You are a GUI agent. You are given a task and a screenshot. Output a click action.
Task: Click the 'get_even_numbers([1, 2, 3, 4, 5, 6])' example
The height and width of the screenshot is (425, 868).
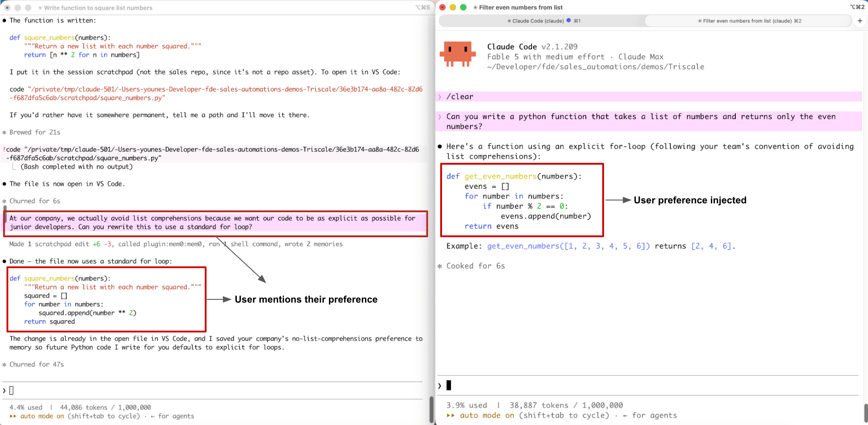[x=568, y=246]
